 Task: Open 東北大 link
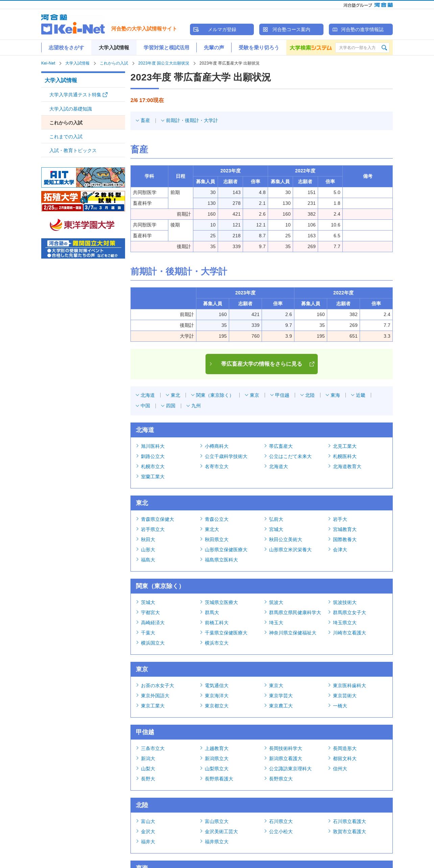pos(212,529)
